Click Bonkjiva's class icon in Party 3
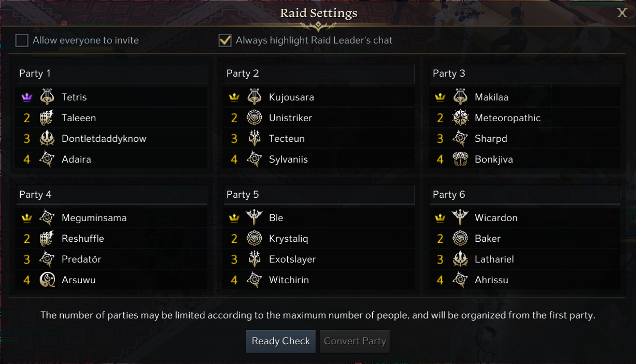636x364 pixels. (460, 159)
